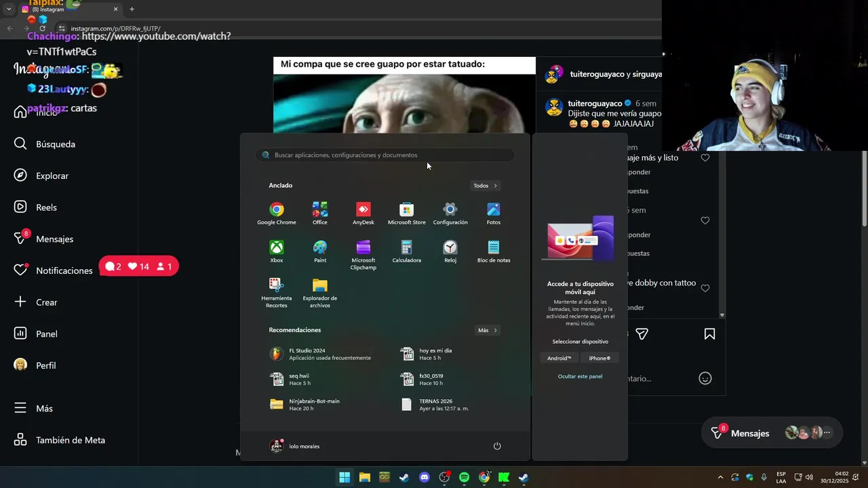Open the new browser tab button

pos(132,9)
